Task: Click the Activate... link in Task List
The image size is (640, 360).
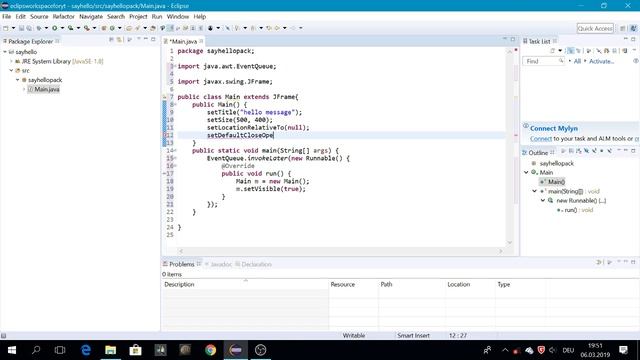Action: pyautogui.click(x=601, y=61)
